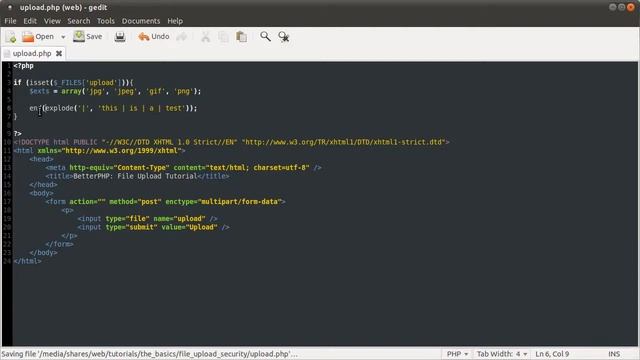Open the File menu
The image size is (640, 360).
(10, 21)
